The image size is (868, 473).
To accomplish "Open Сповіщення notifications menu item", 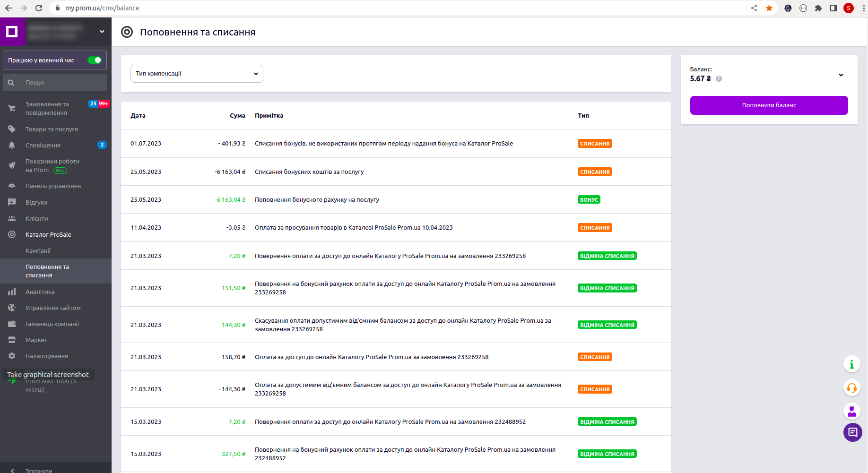I will point(43,146).
